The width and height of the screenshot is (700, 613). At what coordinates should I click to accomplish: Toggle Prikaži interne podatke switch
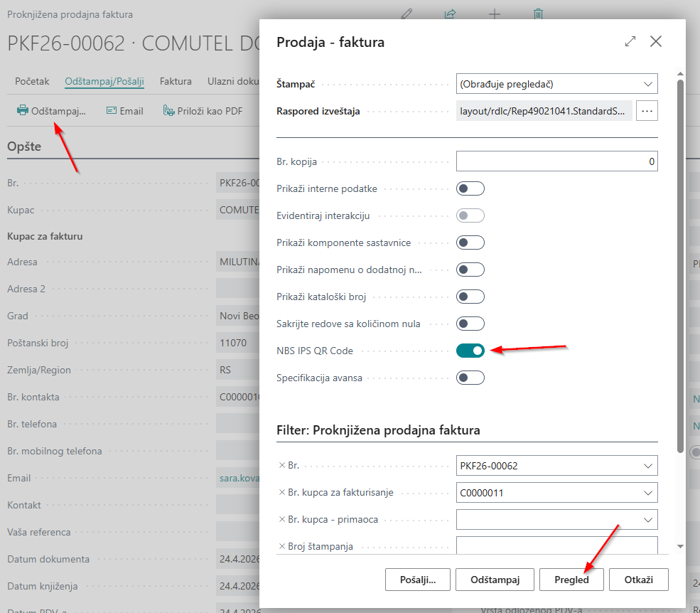[470, 188]
